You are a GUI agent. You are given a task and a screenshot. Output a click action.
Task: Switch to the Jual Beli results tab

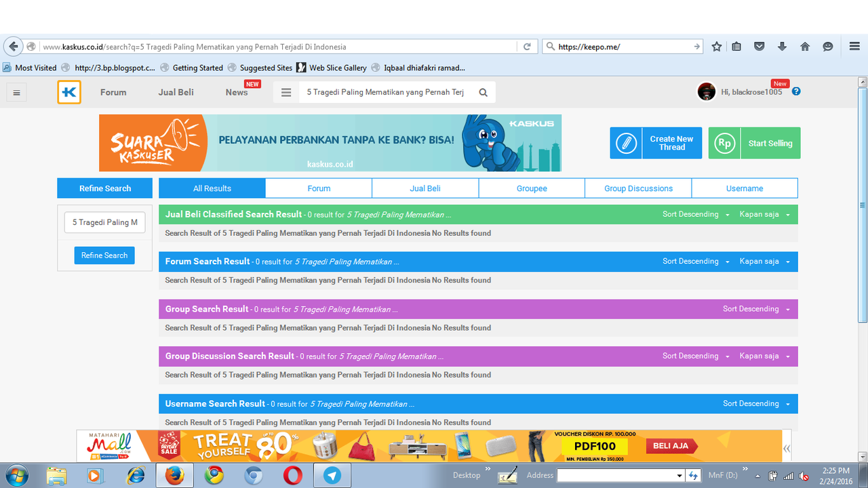(425, 188)
